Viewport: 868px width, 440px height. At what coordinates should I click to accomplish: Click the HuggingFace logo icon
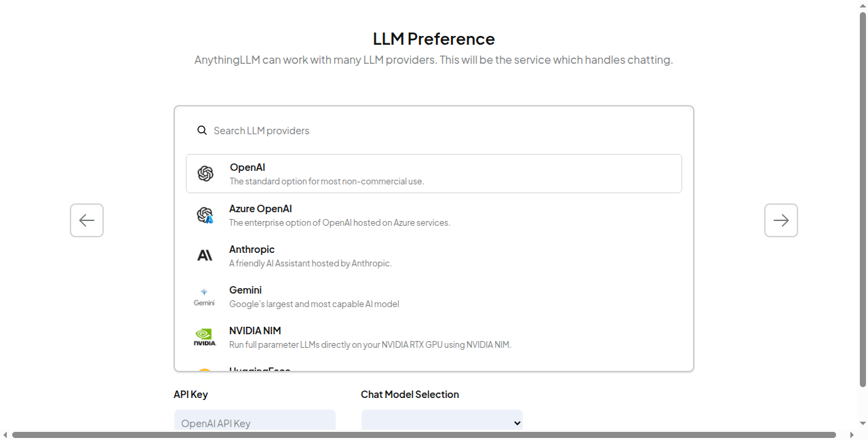click(204, 372)
